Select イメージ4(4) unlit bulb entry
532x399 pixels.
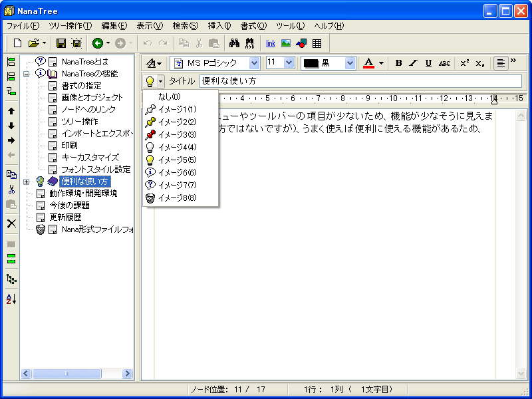click(x=180, y=147)
